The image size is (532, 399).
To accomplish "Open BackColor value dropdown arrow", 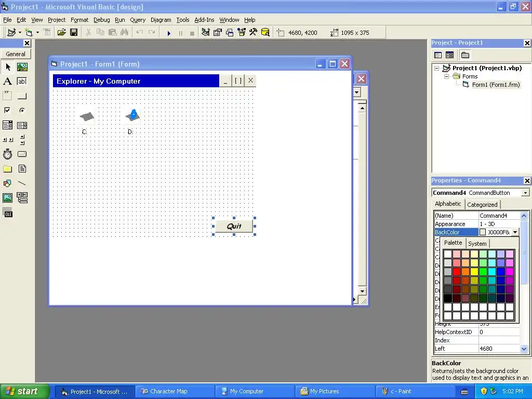I will coord(515,232).
